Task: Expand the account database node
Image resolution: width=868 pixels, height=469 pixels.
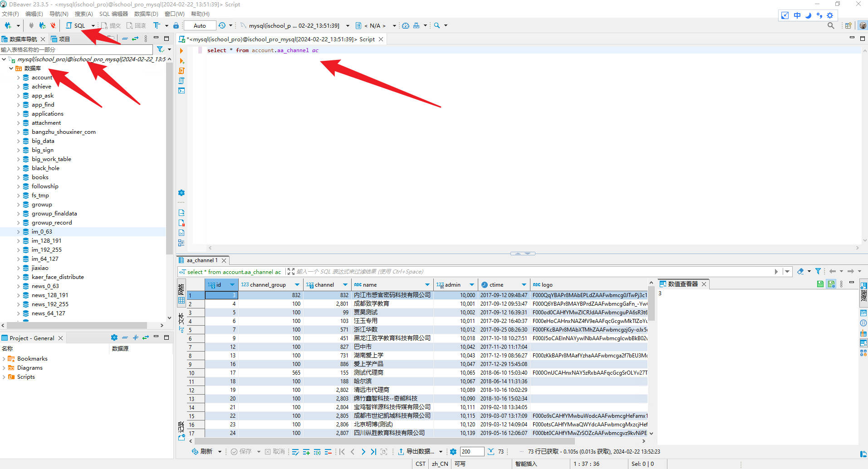Action: coord(19,78)
